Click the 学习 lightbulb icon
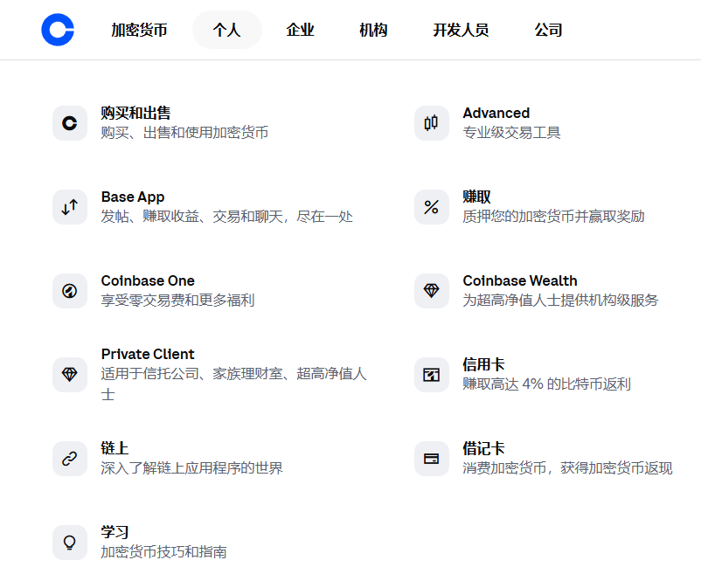701x588 pixels. [x=70, y=543]
